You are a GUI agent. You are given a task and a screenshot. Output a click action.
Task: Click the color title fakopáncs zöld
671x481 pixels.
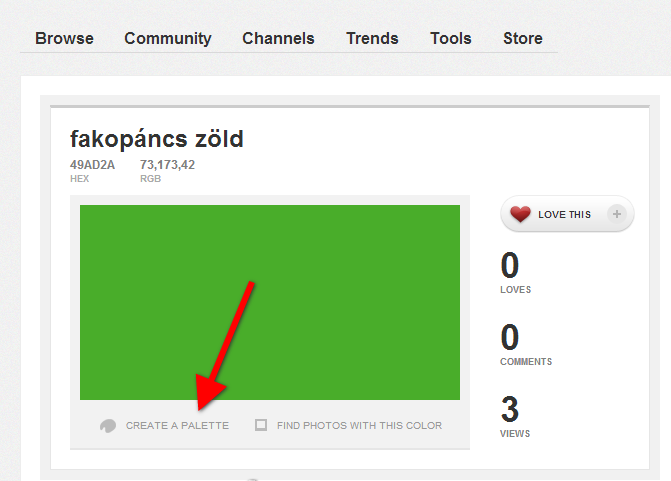point(157,139)
